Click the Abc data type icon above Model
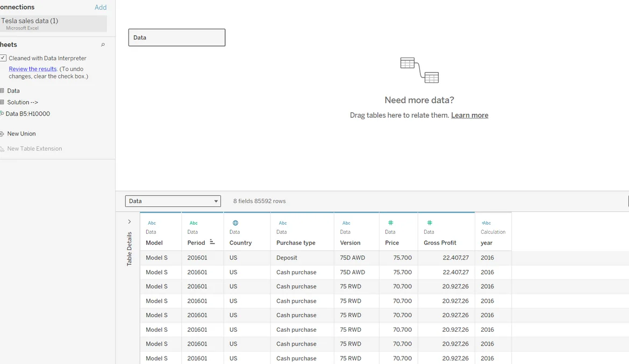629x364 pixels. pos(152,223)
